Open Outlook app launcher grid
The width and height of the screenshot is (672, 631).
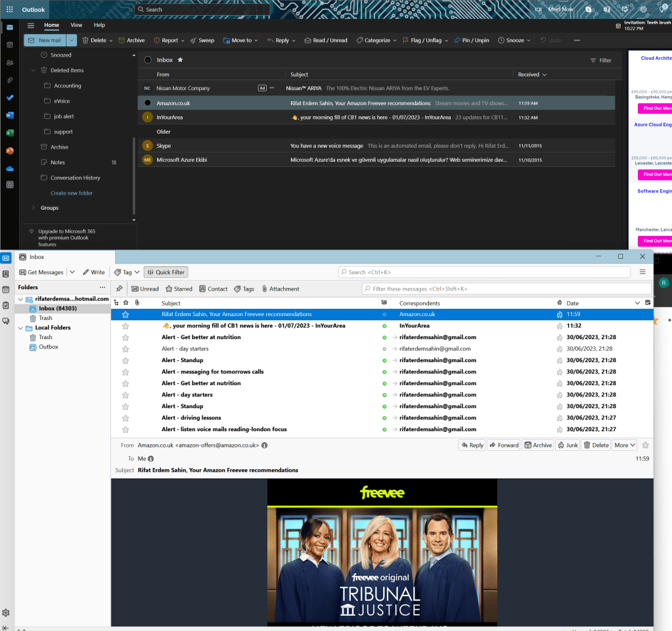pyautogui.click(x=9, y=9)
